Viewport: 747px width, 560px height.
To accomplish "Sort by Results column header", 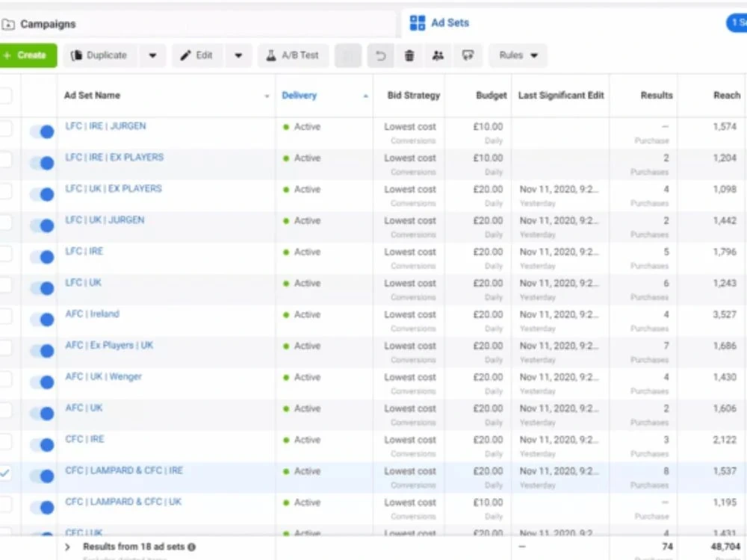I will coord(657,96).
